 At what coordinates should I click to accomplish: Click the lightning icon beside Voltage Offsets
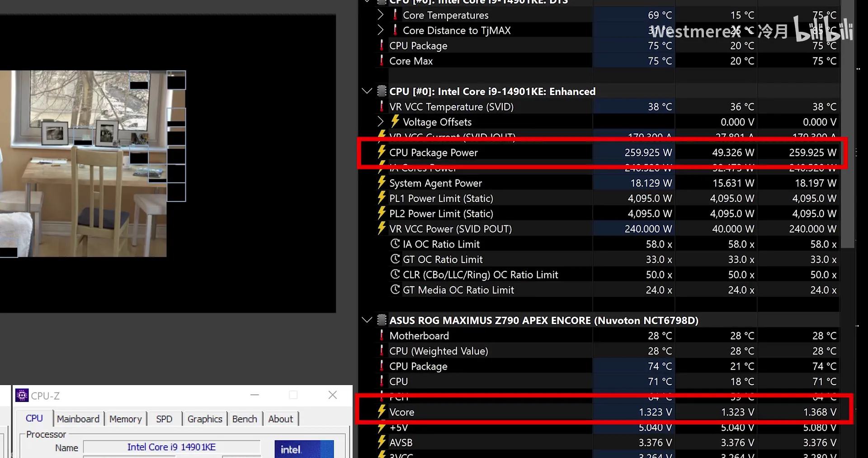[x=396, y=121]
